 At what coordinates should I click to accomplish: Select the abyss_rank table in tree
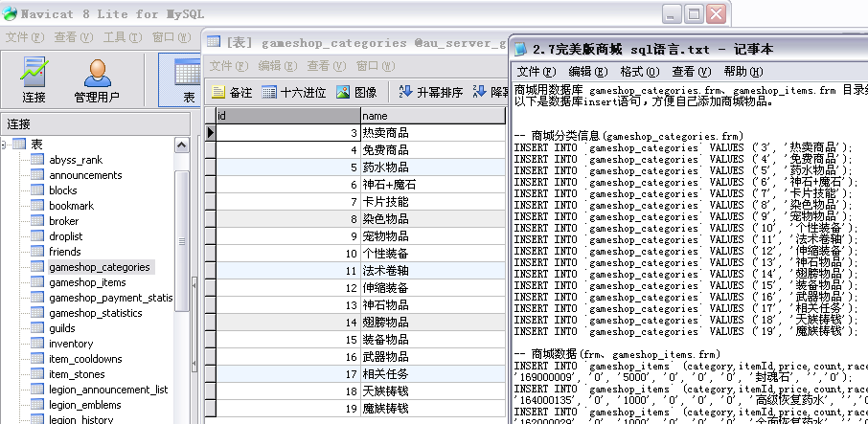click(x=76, y=160)
